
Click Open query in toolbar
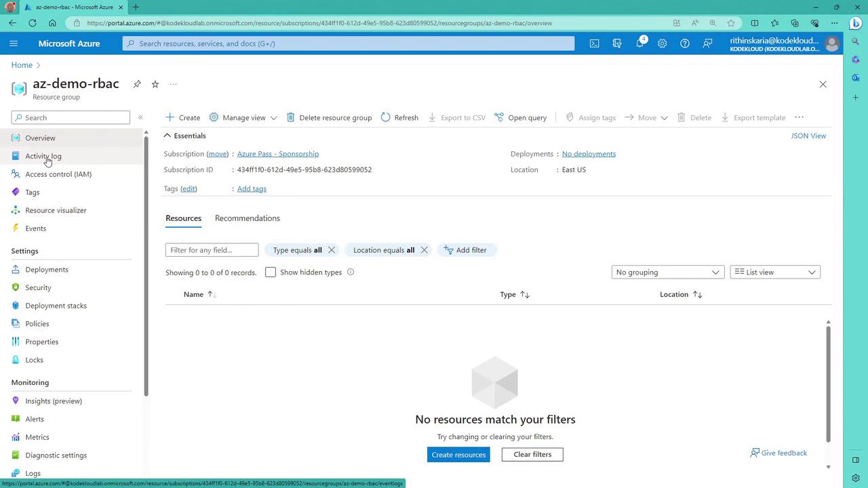point(521,117)
